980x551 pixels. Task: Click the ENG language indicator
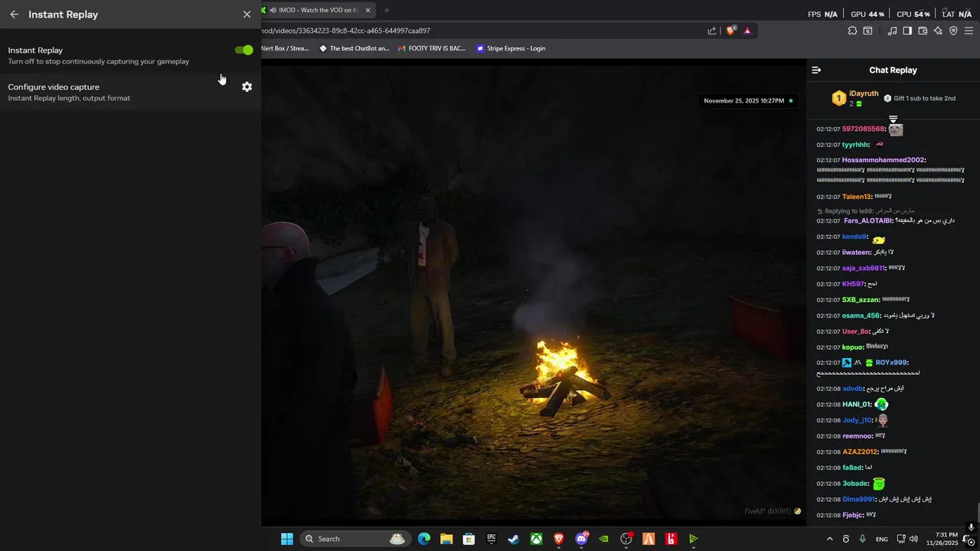click(x=882, y=539)
